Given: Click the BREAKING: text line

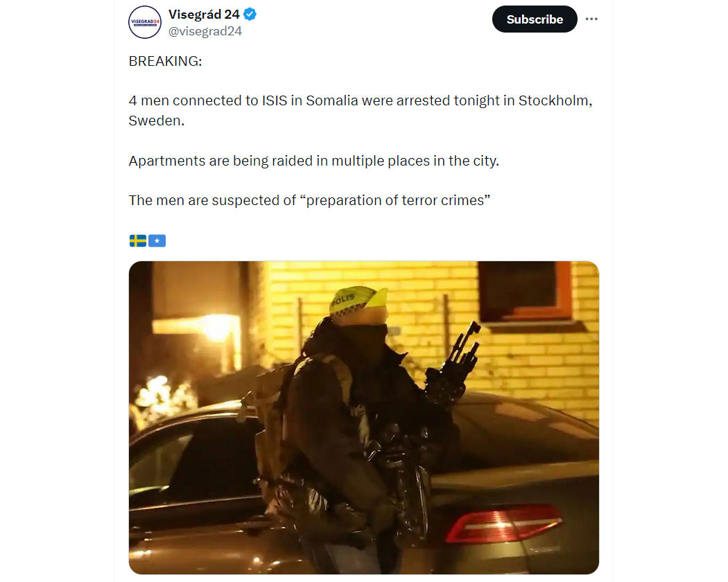Looking at the screenshot, I should click(165, 61).
